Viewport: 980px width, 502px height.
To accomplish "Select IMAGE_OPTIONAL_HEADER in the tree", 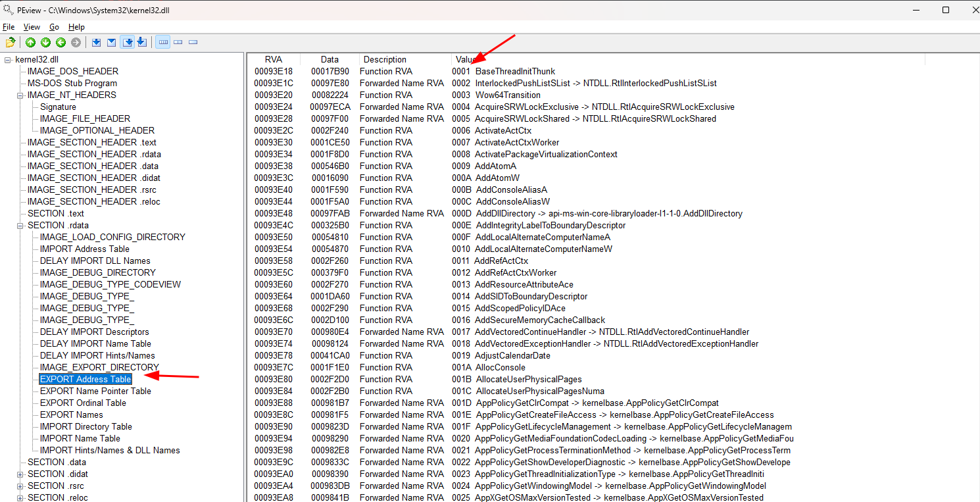I will pyautogui.click(x=97, y=130).
